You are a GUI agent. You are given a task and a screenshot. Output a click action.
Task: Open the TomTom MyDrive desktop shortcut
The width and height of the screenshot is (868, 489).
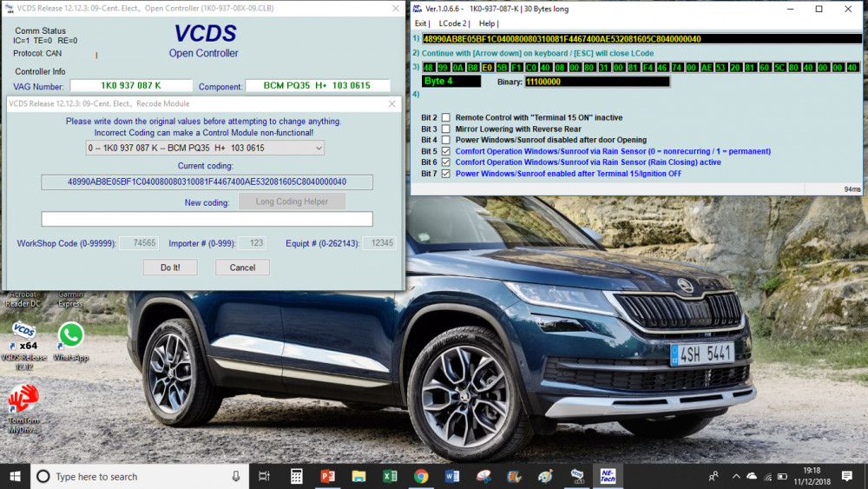[23, 409]
